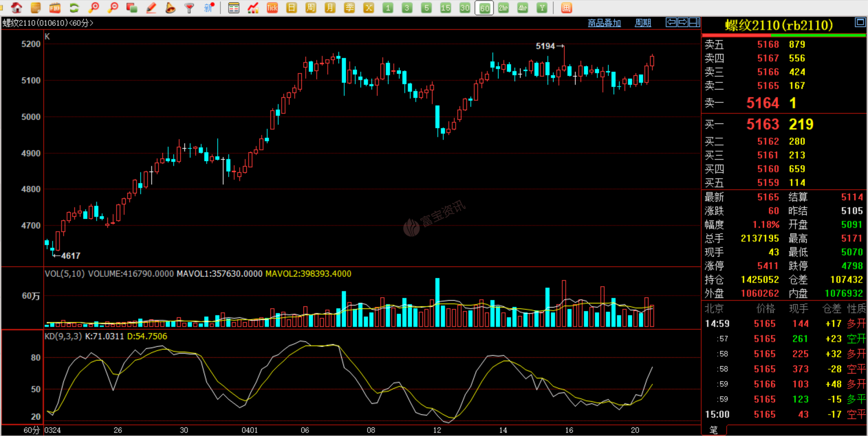Switch to quarterly (季) K-line period
This screenshot has height=436, width=868.
coord(349,8)
